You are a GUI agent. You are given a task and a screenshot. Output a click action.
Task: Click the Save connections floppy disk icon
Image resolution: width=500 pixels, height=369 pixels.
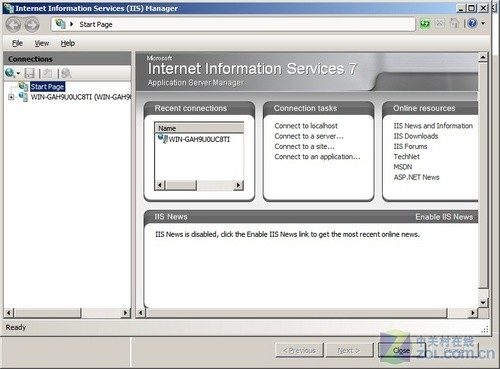30,73
